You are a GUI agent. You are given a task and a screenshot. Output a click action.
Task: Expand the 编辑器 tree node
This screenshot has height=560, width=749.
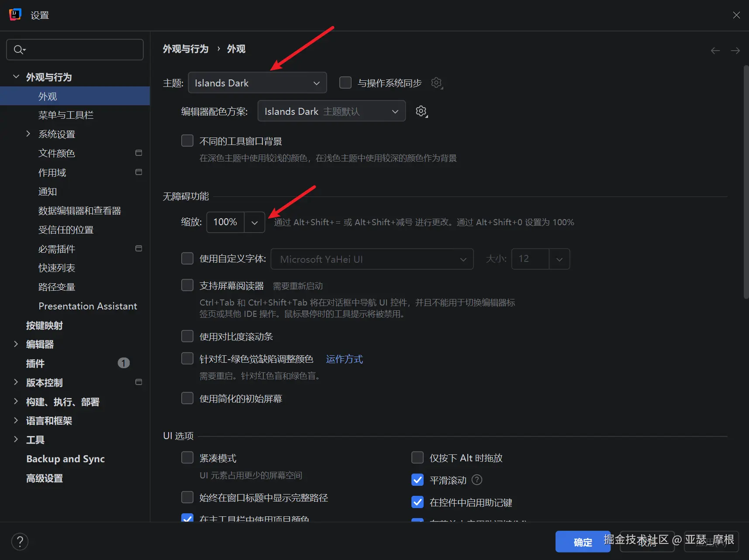(16, 344)
